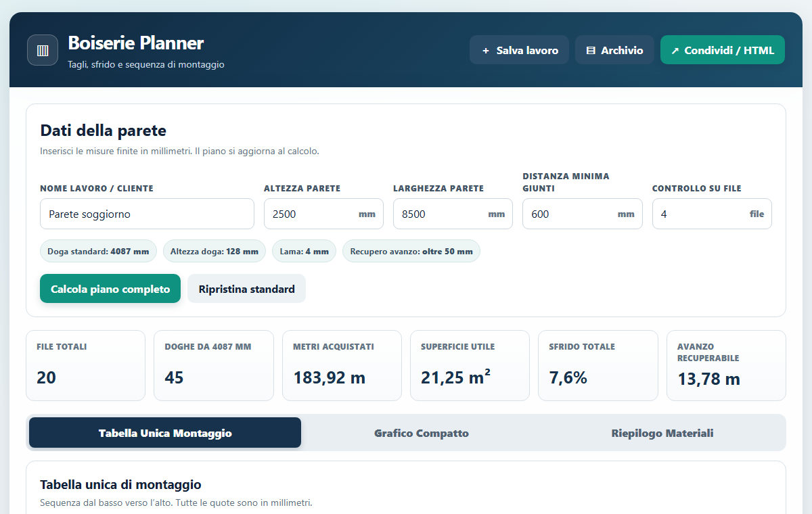Image resolution: width=812 pixels, height=514 pixels.
Task: Select the Doghe da 4087 mm value 45
Action: 174,377
